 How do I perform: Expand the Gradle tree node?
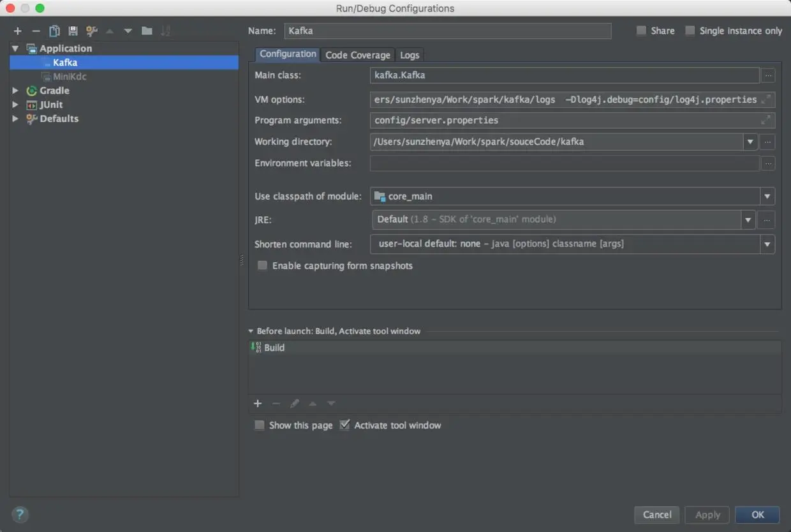[15, 91]
